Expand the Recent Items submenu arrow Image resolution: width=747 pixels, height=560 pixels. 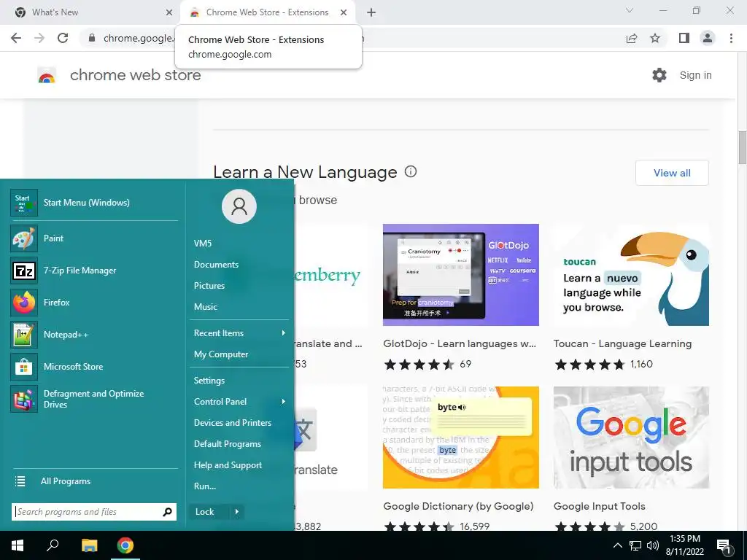pyautogui.click(x=284, y=332)
